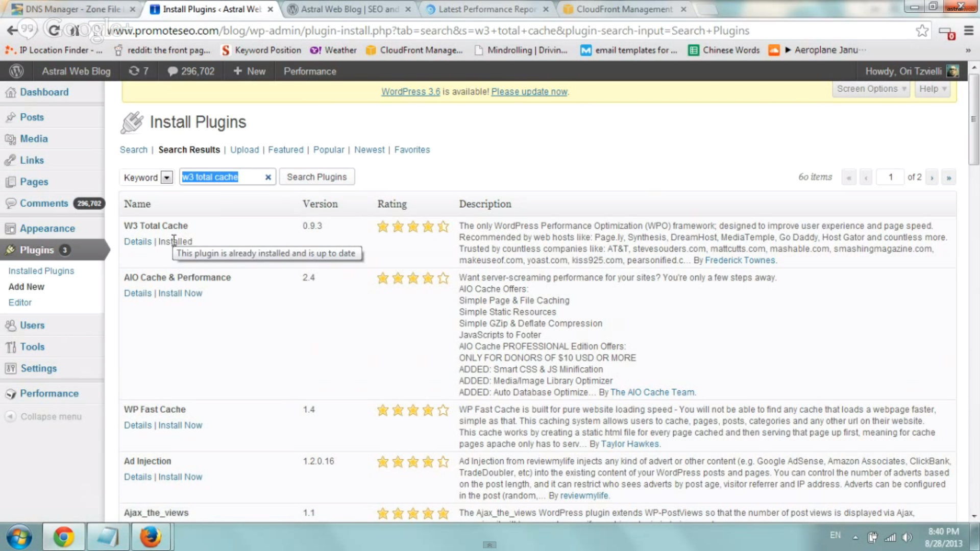Open Users menu in sidebar

point(32,325)
